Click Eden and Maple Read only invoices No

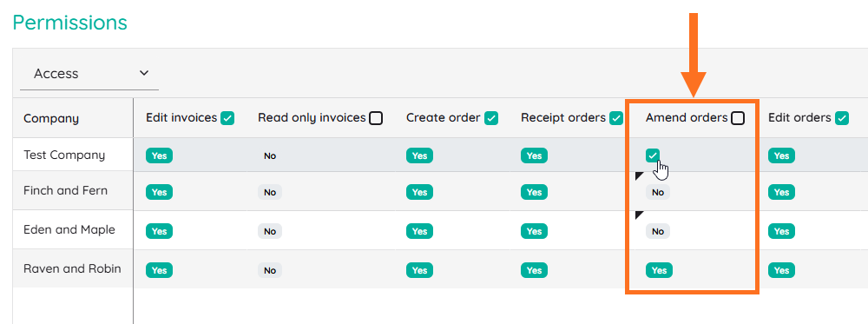click(x=270, y=231)
